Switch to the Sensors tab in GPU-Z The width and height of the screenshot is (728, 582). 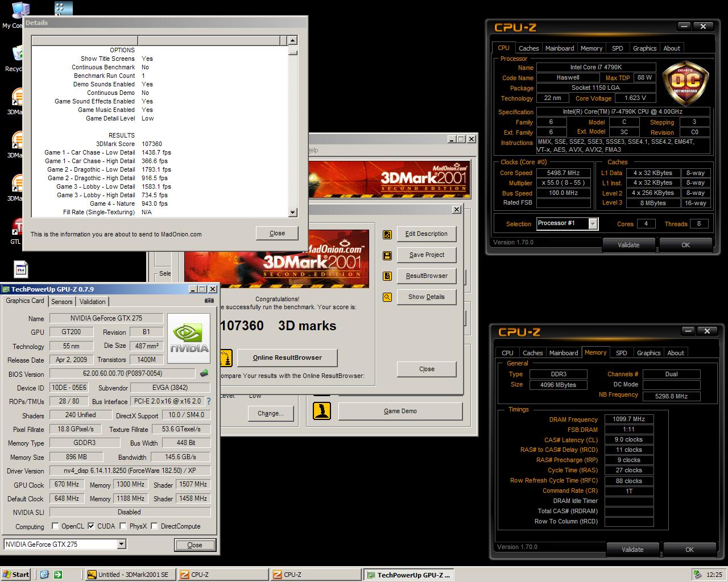pos(61,302)
